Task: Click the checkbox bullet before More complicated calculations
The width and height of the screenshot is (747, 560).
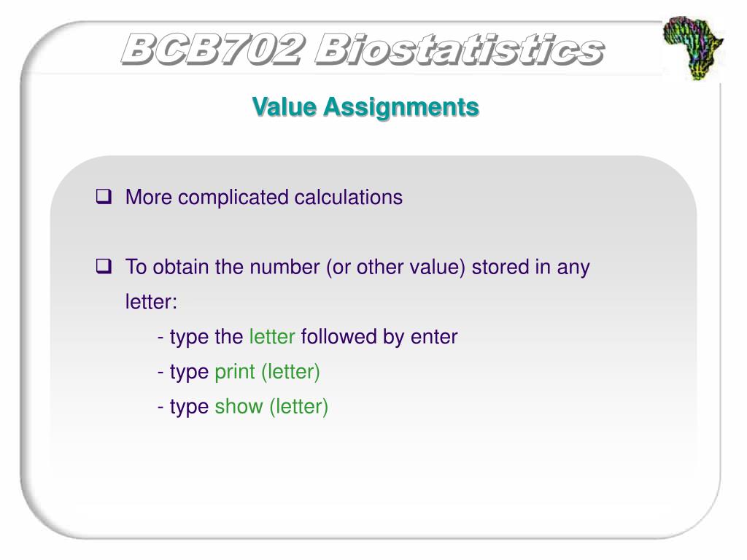Action: point(104,196)
